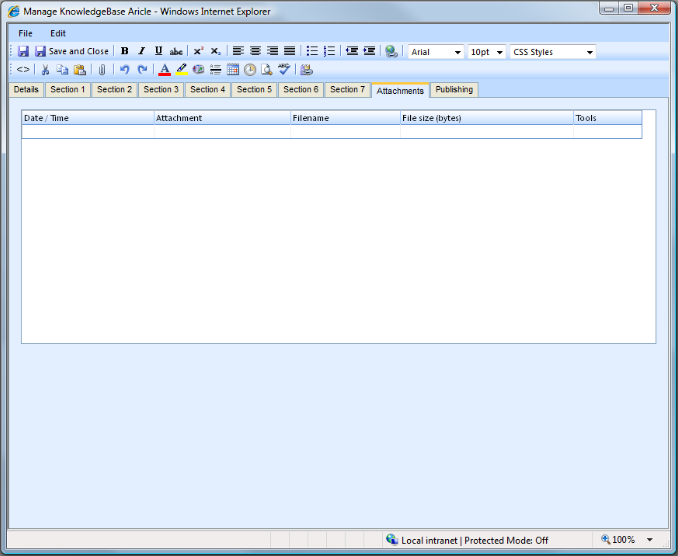Image resolution: width=678 pixels, height=556 pixels.
Task: Insert numbered list
Action: [x=329, y=51]
